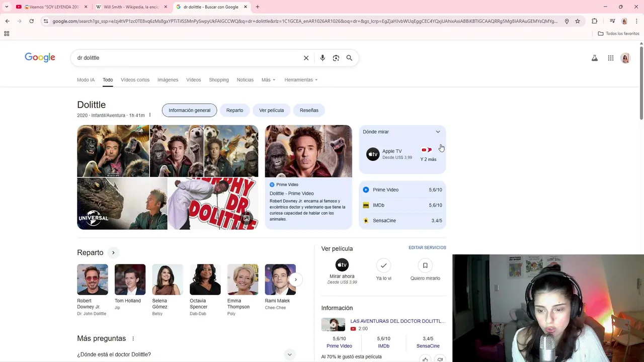The height and width of the screenshot is (362, 644).
Task: Open full Reparto list arrow
Action: click(x=113, y=252)
